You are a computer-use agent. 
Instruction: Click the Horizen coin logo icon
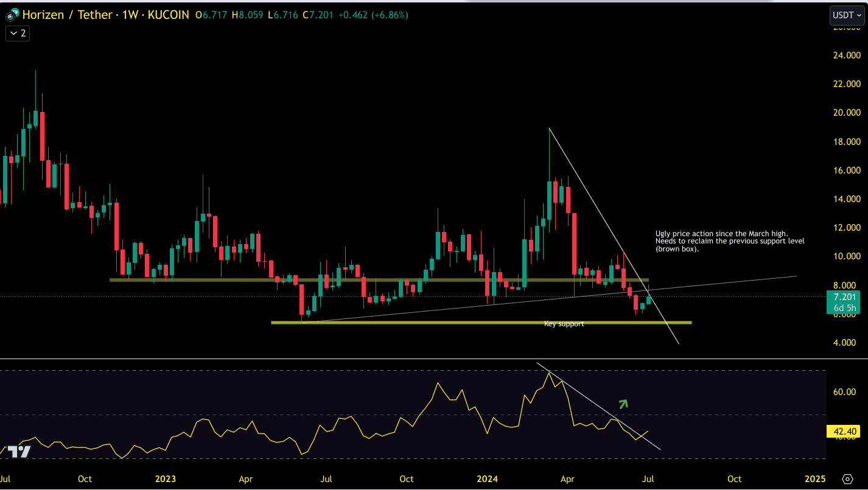[x=12, y=14]
